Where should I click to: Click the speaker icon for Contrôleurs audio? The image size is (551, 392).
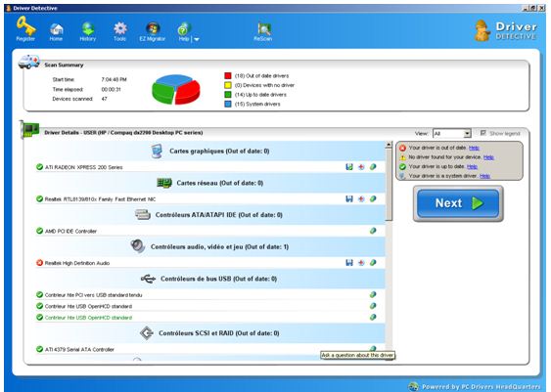(x=137, y=246)
